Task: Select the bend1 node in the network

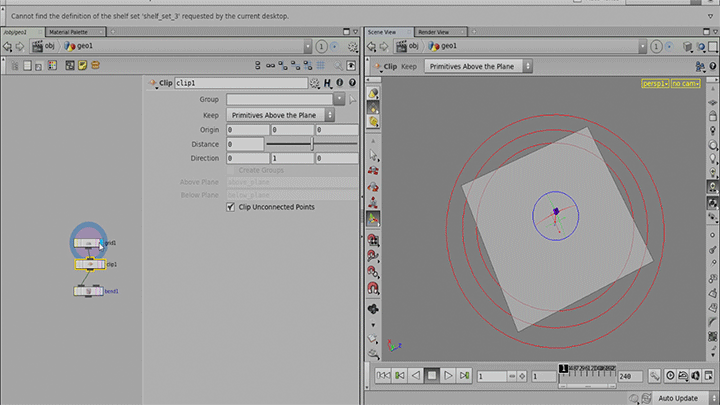Action: [x=88, y=291]
